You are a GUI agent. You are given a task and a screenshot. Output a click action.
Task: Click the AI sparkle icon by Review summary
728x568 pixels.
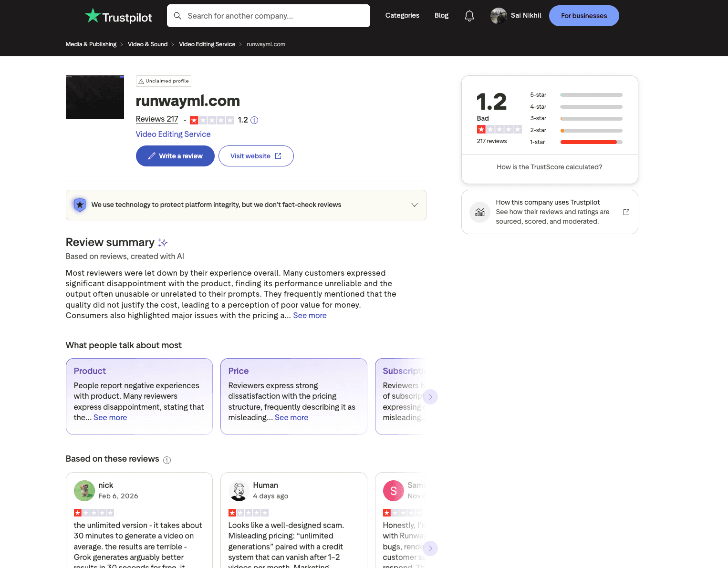[163, 243]
